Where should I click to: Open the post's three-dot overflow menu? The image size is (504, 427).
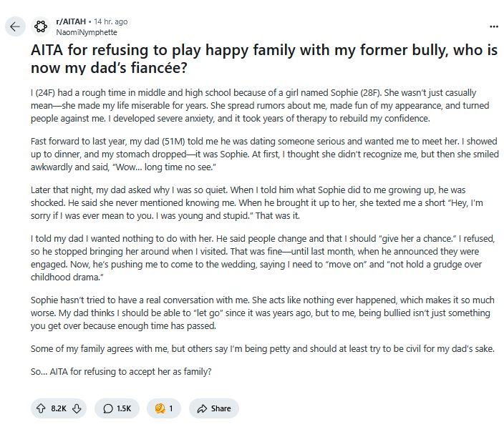pos(494,26)
